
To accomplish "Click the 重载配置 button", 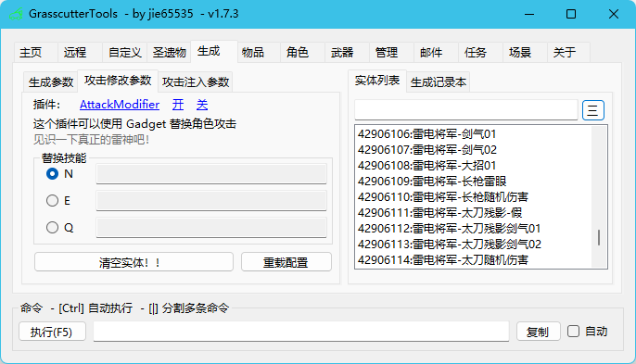I will (286, 262).
